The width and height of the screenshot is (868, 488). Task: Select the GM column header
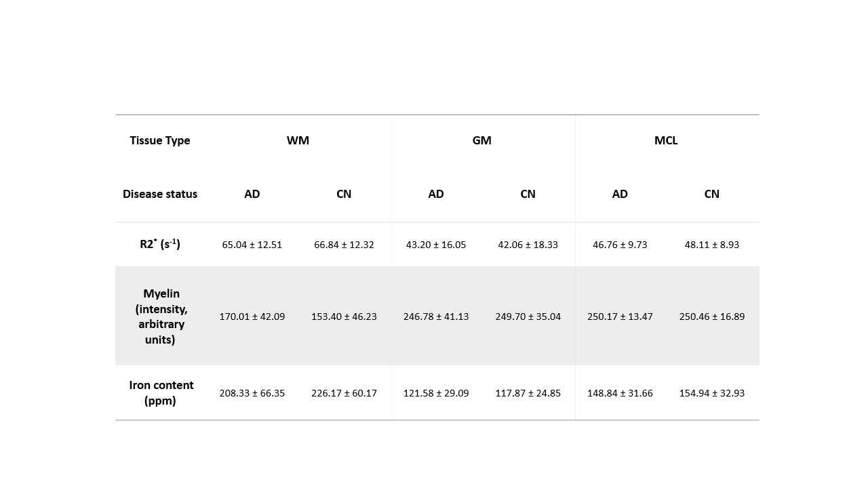pos(482,141)
